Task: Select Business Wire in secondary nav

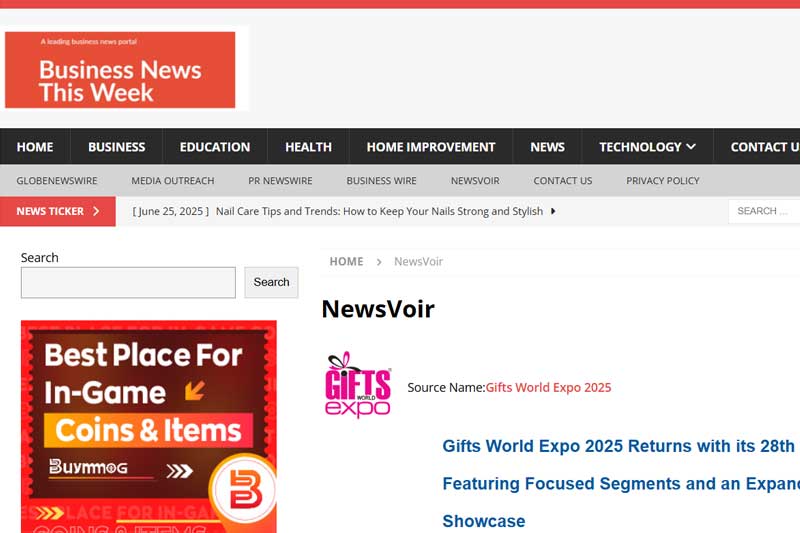Action: click(x=381, y=181)
